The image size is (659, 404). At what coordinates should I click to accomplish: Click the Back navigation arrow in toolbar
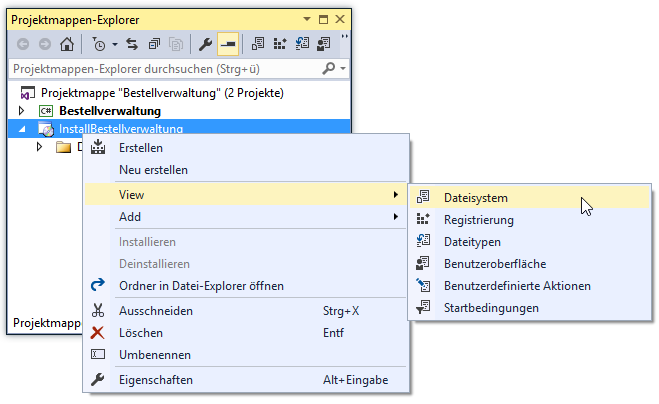tap(23, 44)
